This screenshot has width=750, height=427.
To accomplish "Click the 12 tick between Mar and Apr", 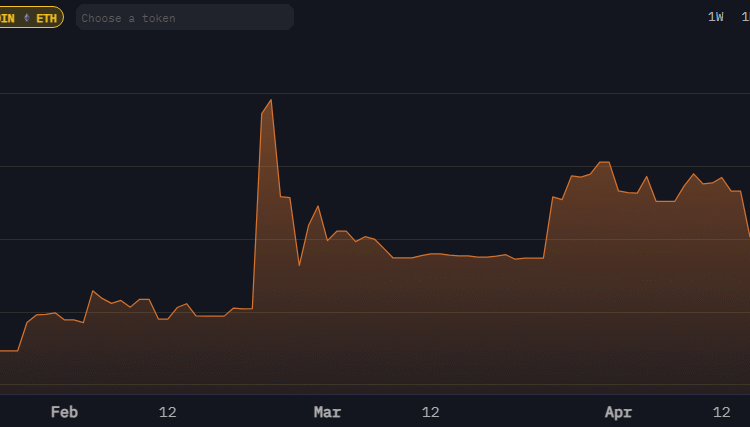I will point(430,412).
